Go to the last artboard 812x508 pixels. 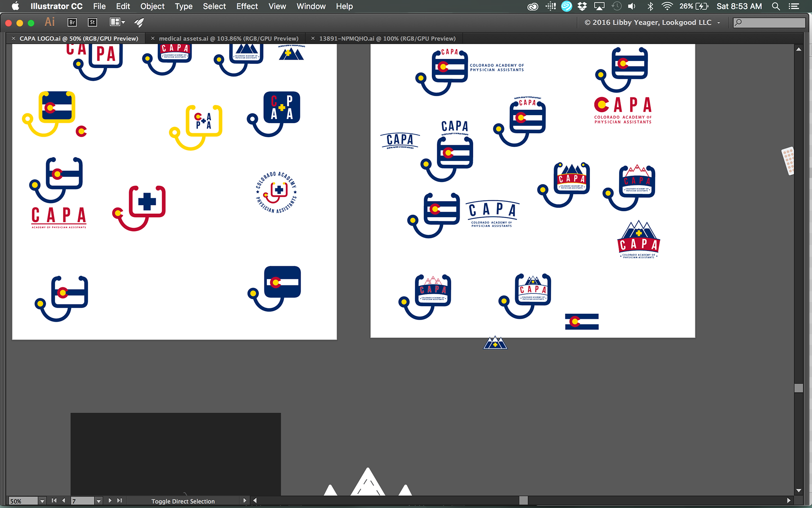tap(120, 500)
